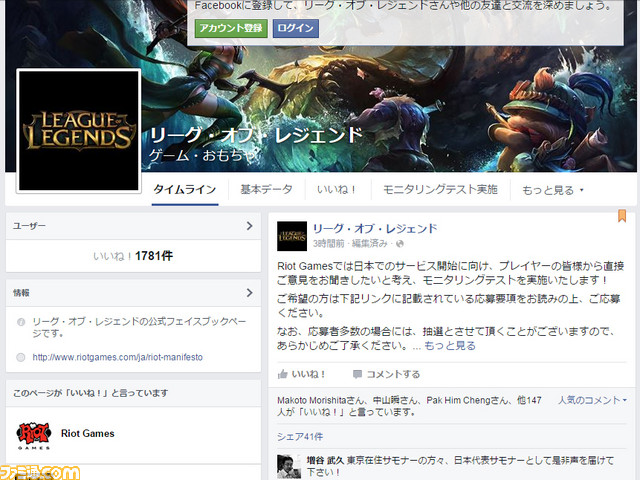Click the いいね！1781件 count
The height and width of the screenshot is (480, 640).
(133, 256)
